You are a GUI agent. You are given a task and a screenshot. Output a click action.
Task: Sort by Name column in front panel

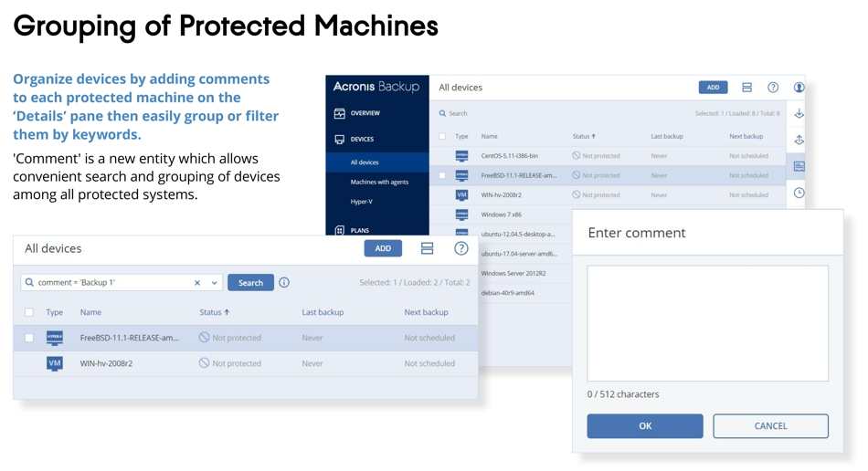tap(90, 312)
